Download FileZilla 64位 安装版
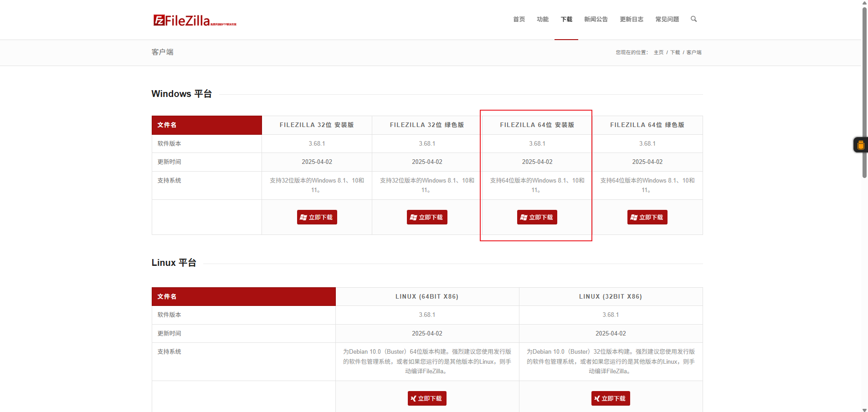Viewport: 868px width, 412px height. [537, 217]
